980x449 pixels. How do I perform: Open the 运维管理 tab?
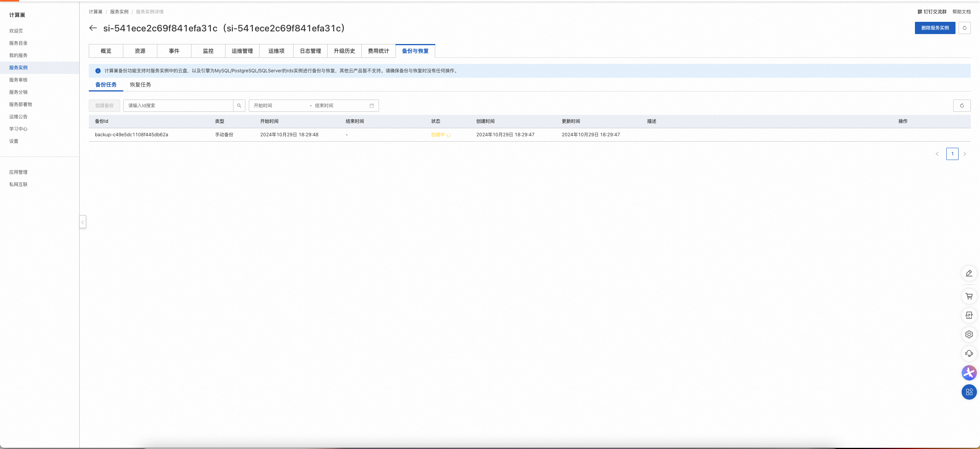242,51
